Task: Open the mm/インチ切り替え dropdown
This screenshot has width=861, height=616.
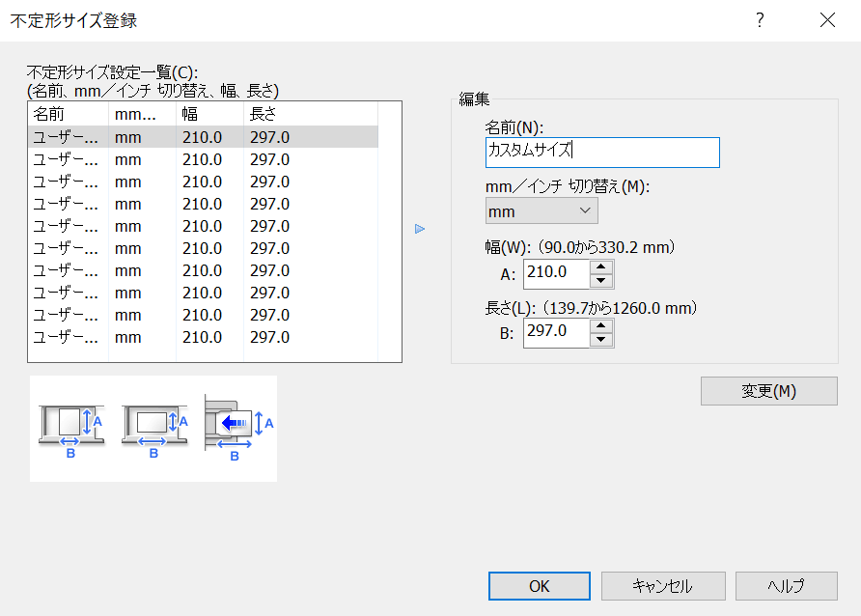Action: pyautogui.click(x=542, y=210)
